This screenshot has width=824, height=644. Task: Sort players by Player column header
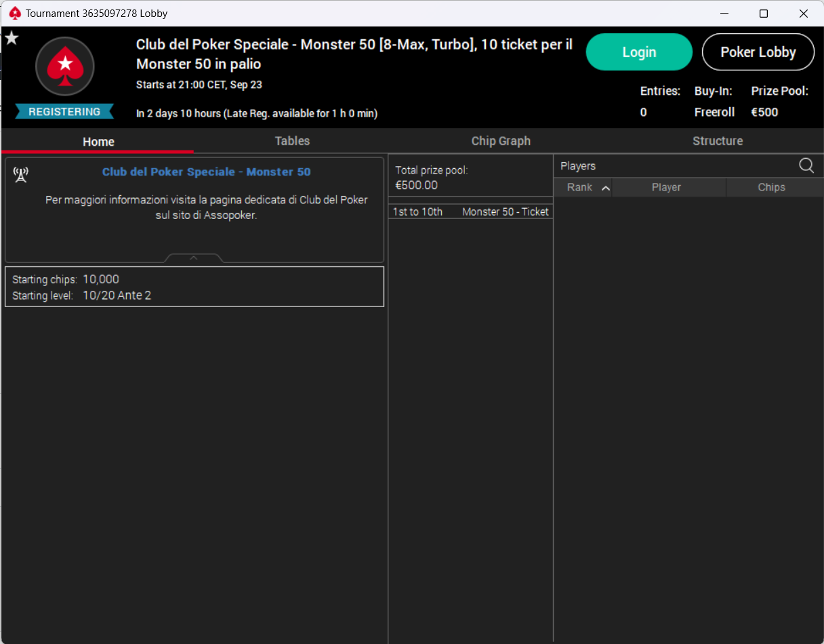[x=666, y=188]
